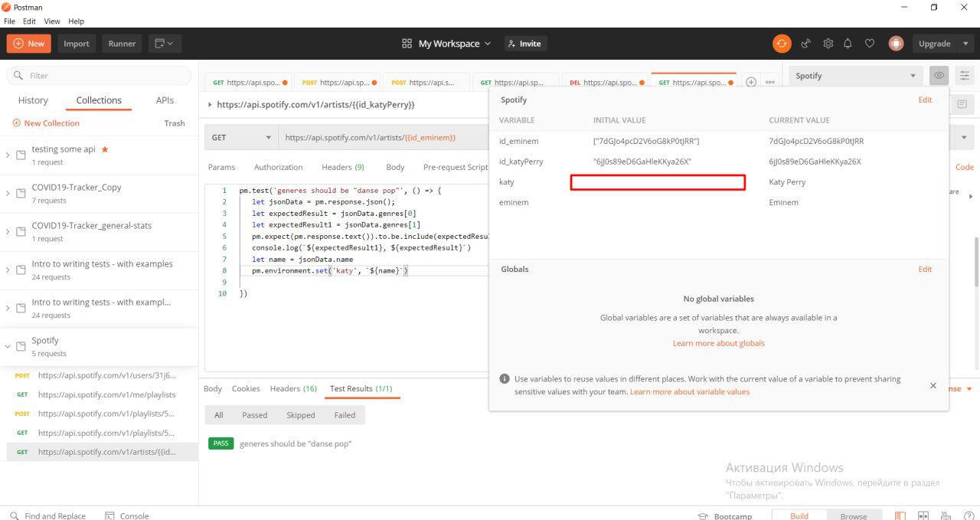Expand COVID19-Tracker_general-stats collection
The width and height of the screenshot is (980, 520).
pos(8,231)
